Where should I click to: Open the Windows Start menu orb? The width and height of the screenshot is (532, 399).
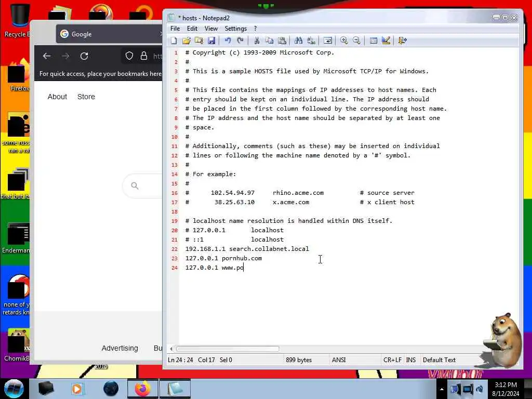pos(14,389)
